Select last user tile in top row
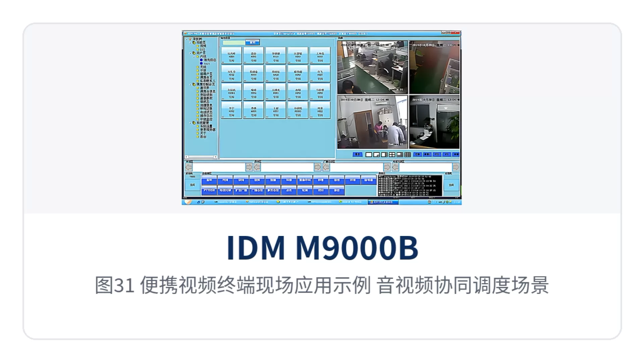The image size is (644, 362). pyautogui.click(x=320, y=55)
